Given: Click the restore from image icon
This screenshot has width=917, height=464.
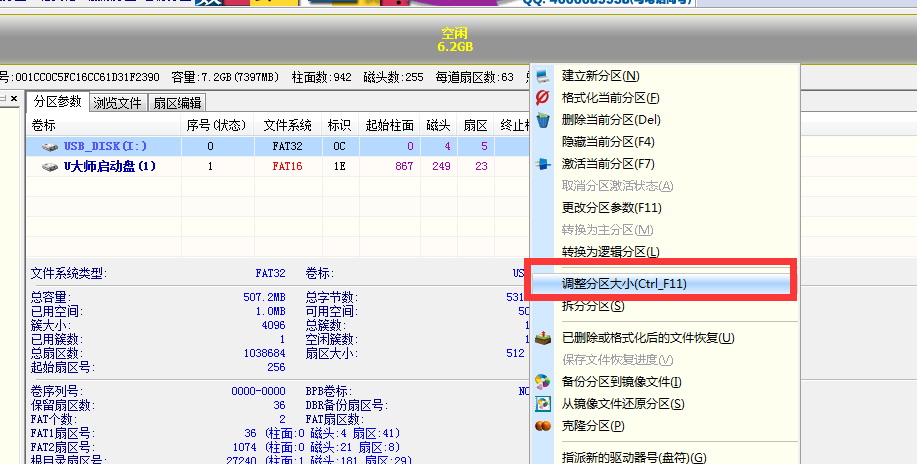Looking at the screenshot, I should click(543, 404).
